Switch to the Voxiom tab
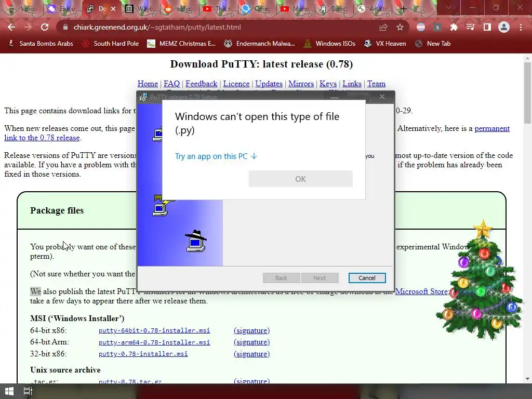Viewport: 532px width, 399px height. point(24,9)
